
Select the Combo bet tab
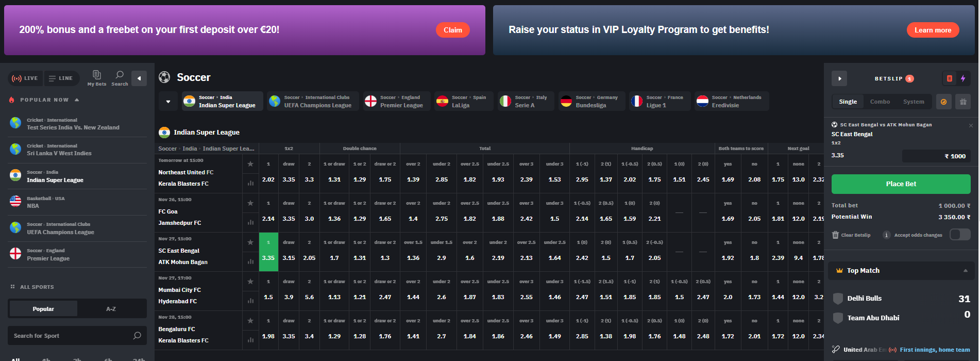880,102
